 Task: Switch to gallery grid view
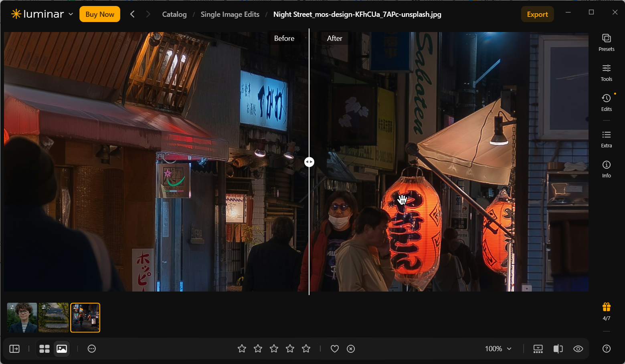[x=44, y=349]
